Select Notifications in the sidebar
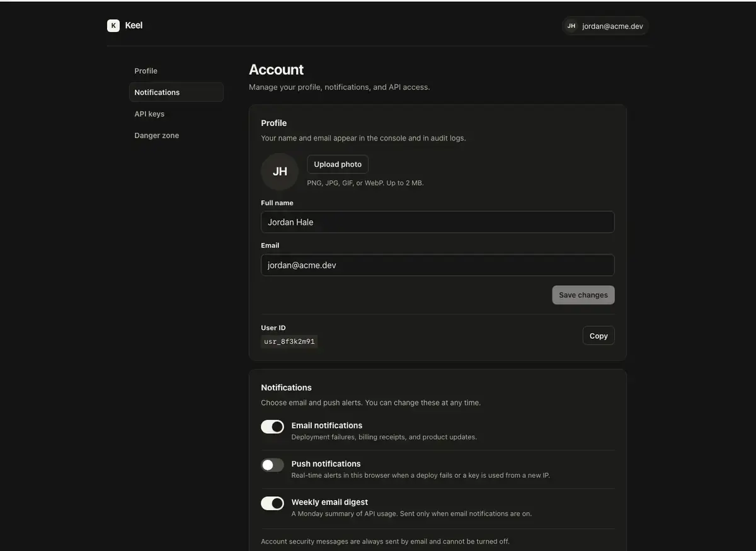The height and width of the screenshot is (551, 756). tap(176, 92)
